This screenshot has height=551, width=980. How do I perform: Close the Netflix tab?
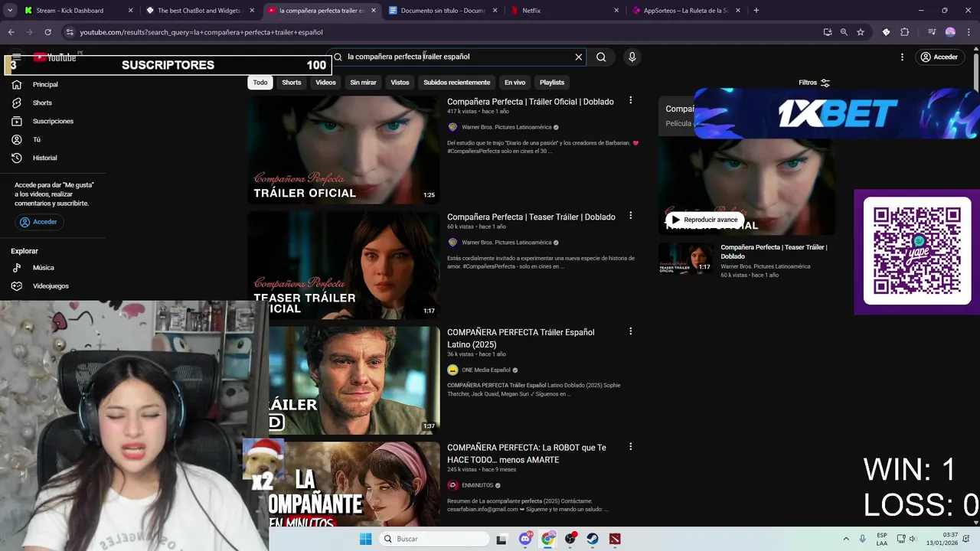(616, 11)
